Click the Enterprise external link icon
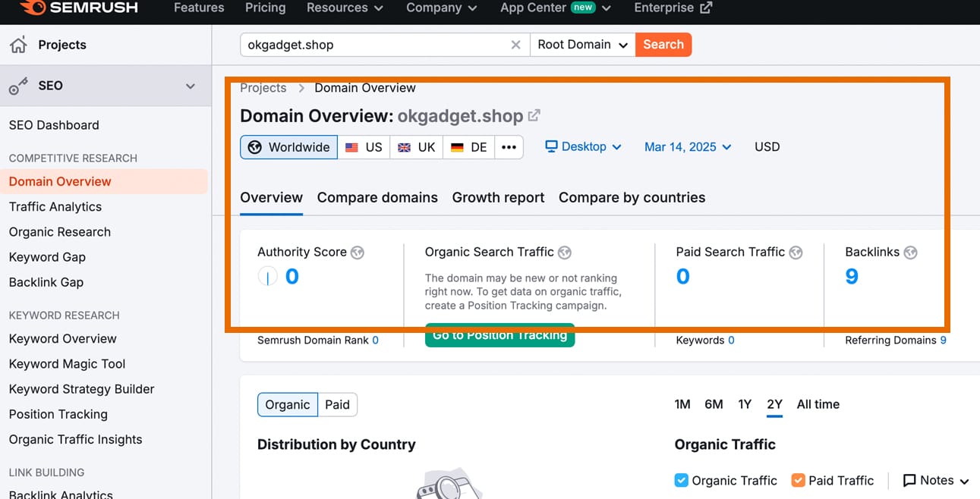Image resolution: width=980 pixels, height=499 pixels. pyautogui.click(x=706, y=8)
